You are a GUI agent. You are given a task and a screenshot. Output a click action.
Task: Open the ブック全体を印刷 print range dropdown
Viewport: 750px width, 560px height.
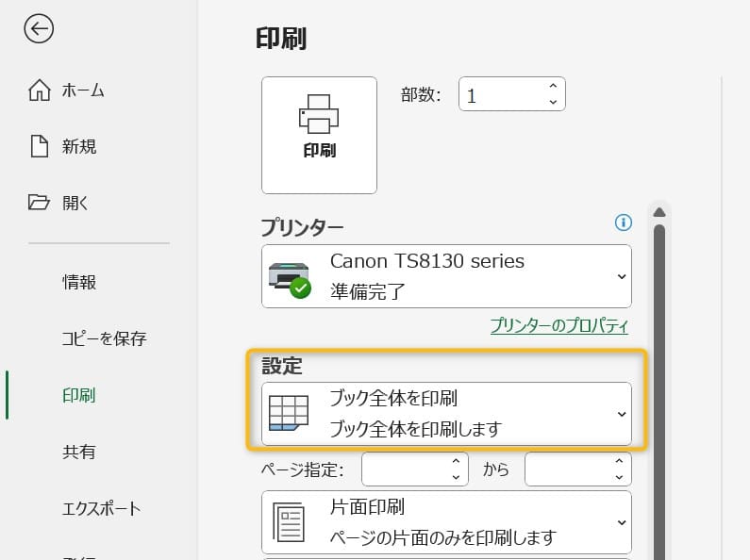coord(621,414)
